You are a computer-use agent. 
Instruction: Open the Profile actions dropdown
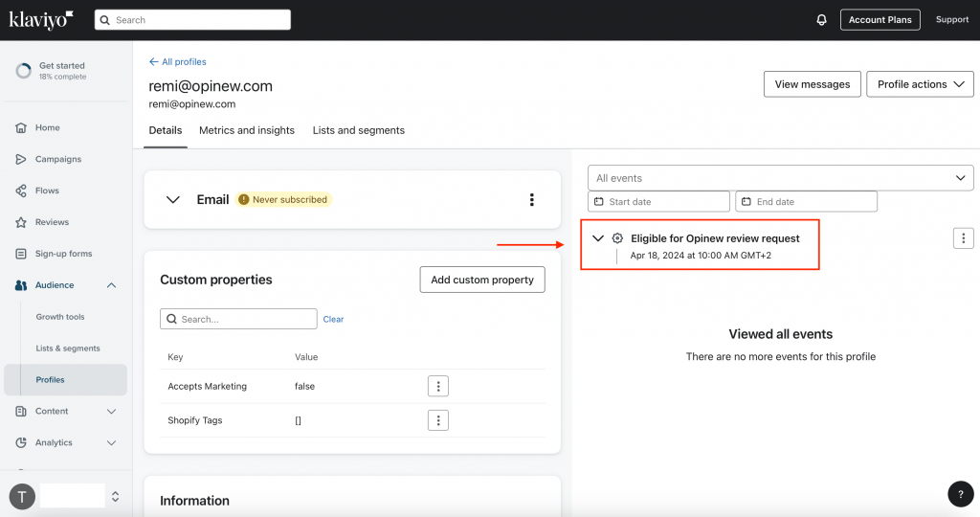tap(920, 84)
